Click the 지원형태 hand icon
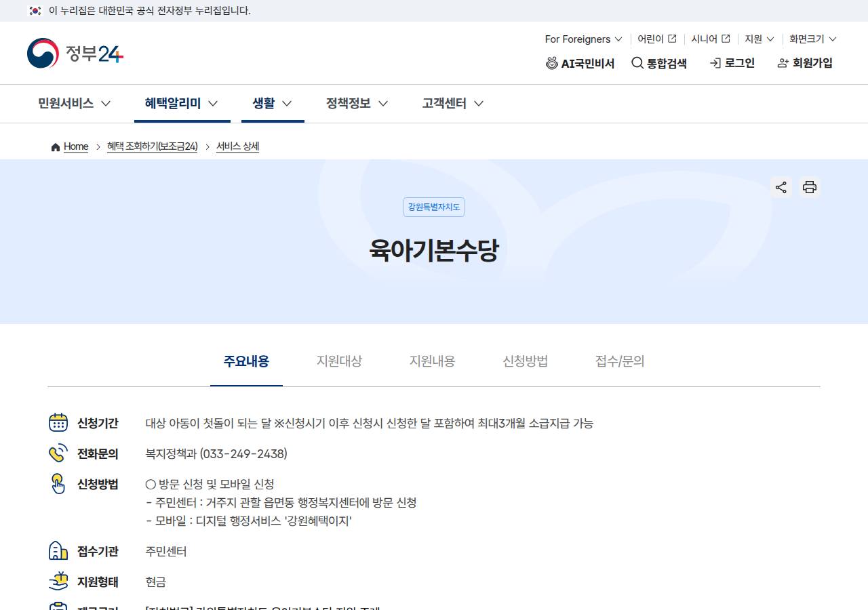Screen dimensions: 868x610 point(58,582)
